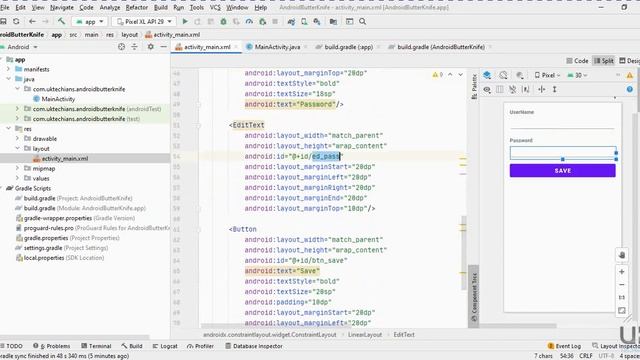The width and height of the screenshot is (640, 360).
Task: Click the Password EditText in preview
Action: pyautogui.click(x=562, y=153)
